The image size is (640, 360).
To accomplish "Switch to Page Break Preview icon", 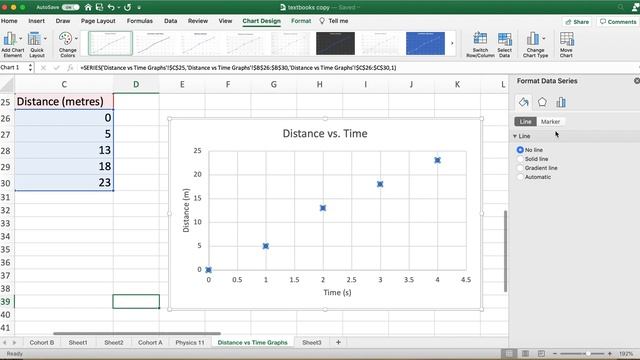I will point(541,353).
